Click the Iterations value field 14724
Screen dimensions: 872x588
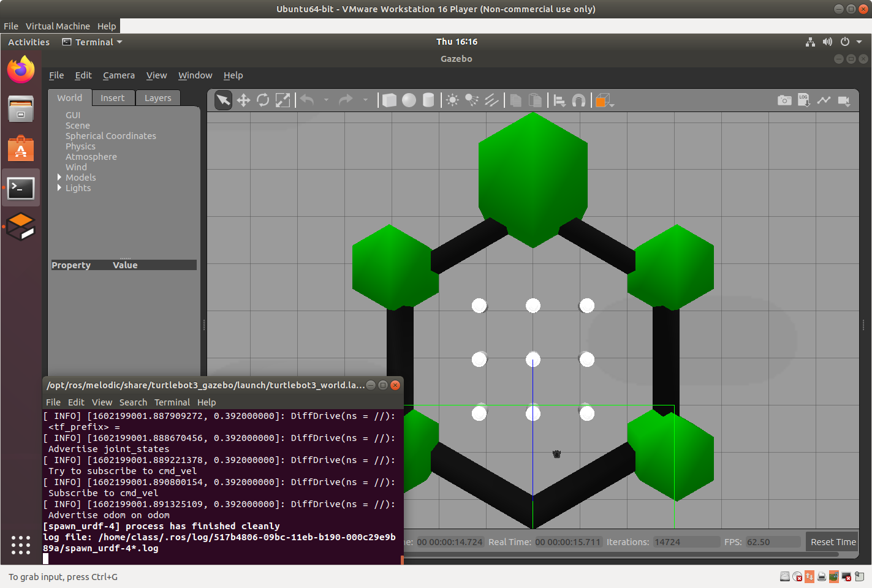pyautogui.click(x=686, y=542)
